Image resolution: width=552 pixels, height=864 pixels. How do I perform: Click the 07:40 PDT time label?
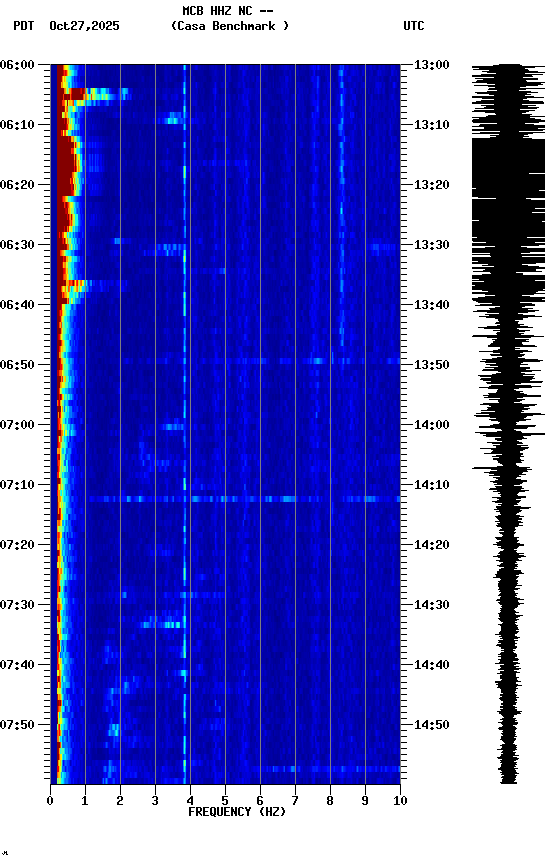tap(17, 666)
